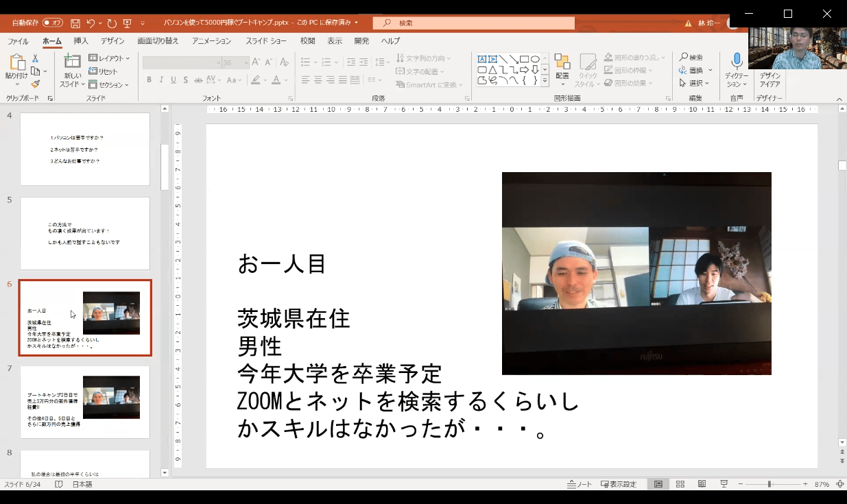The width and height of the screenshot is (847, 504).
Task: Toggle the ノート pane in the status bar
Action: (580, 484)
